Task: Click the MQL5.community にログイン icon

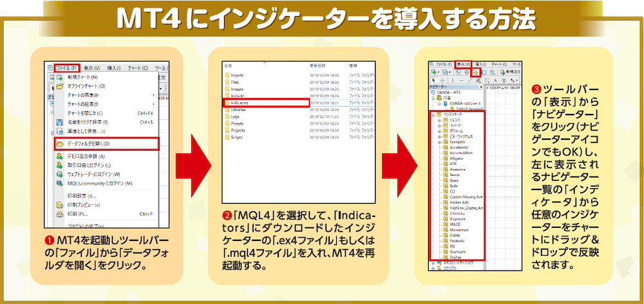Action: pos(59,183)
